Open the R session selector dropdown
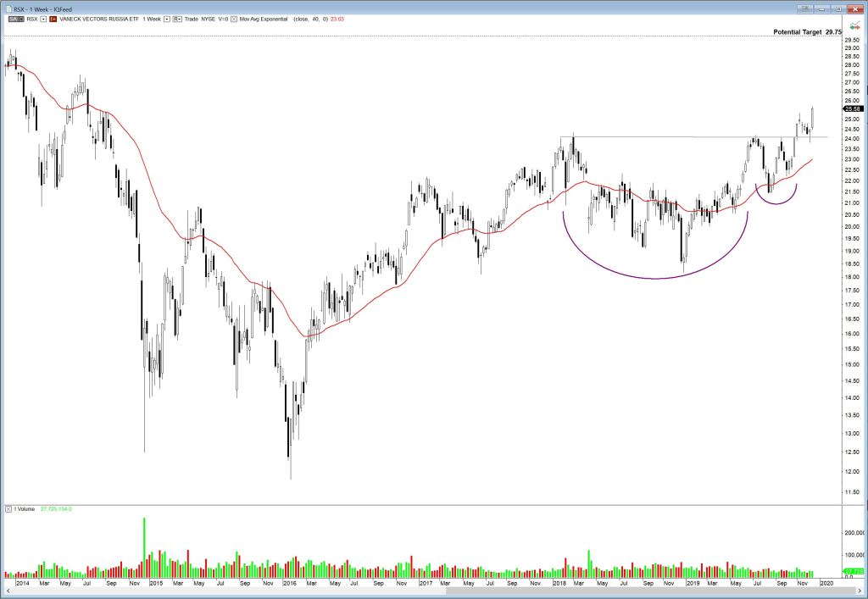Viewport: 868px width, 599px height. click(177, 18)
